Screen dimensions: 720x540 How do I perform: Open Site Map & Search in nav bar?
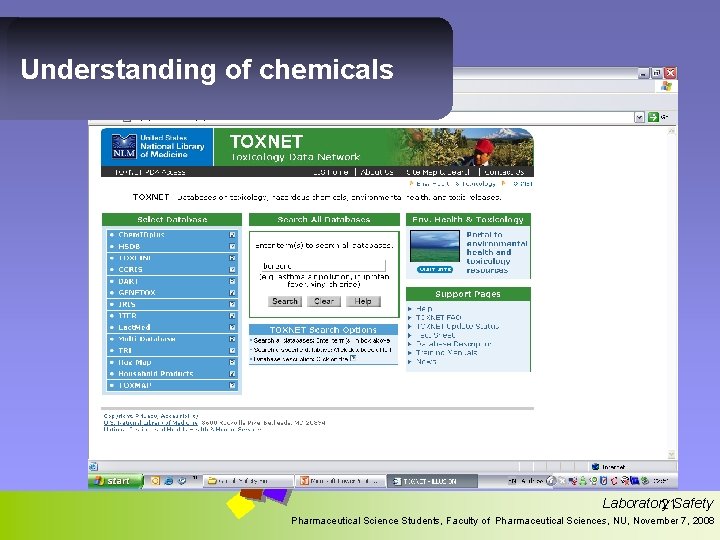coord(438,172)
